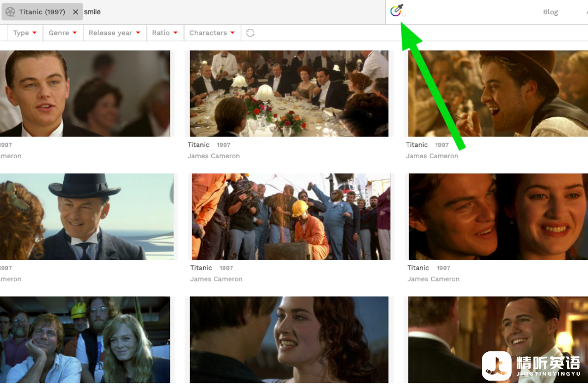
Task: Click James Cameron under banquet table image
Action: pyautogui.click(x=214, y=156)
